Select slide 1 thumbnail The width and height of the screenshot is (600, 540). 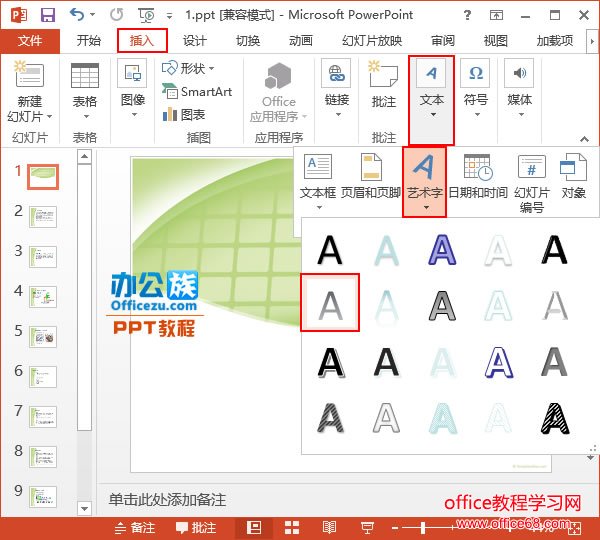pos(43,177)
